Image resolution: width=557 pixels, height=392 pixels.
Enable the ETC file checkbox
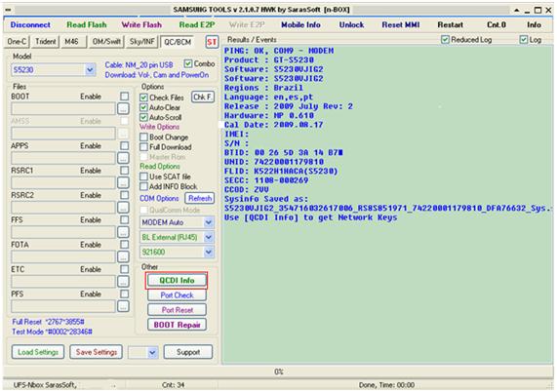(x=124, y=269)
